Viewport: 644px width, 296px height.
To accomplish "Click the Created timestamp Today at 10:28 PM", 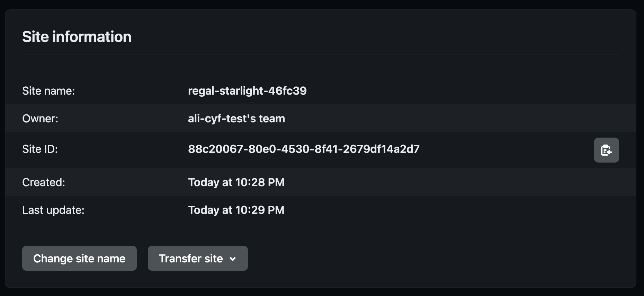I will 236,182.
